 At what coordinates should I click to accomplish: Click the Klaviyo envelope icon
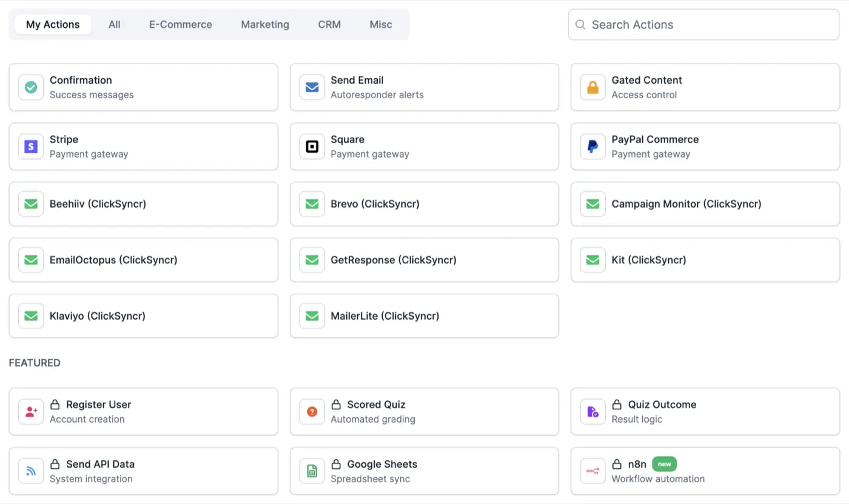click(x=31, y=316)
